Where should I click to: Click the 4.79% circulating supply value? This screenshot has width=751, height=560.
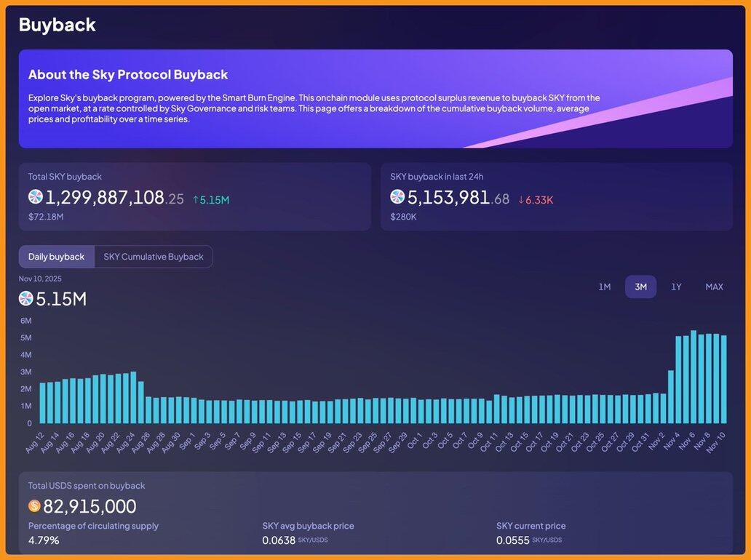44,540
